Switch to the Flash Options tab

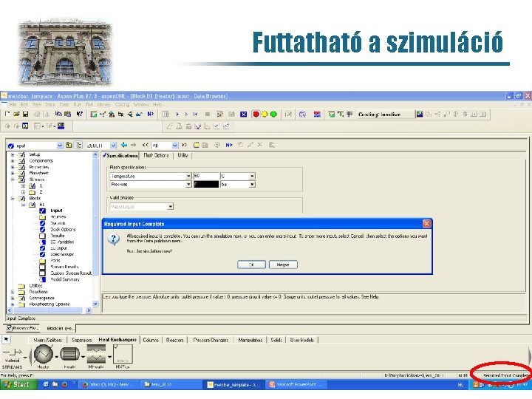pos(156,155)
